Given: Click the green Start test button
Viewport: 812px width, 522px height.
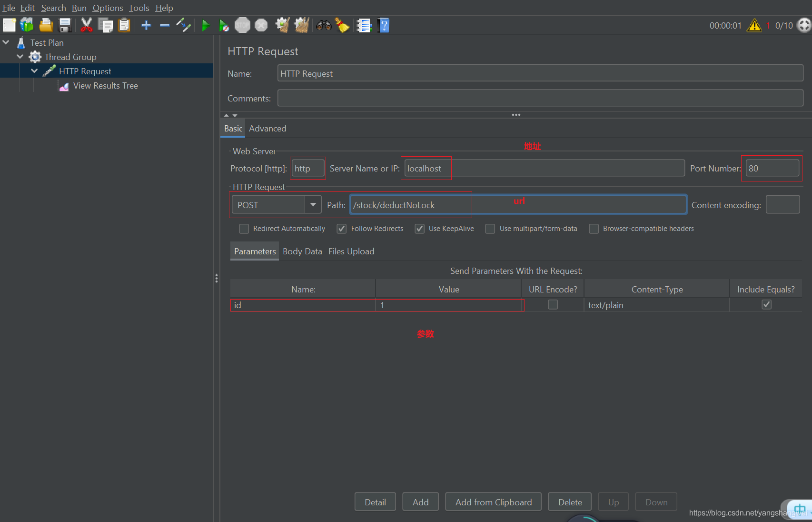Looking at the screenshot, I should 205,25.
